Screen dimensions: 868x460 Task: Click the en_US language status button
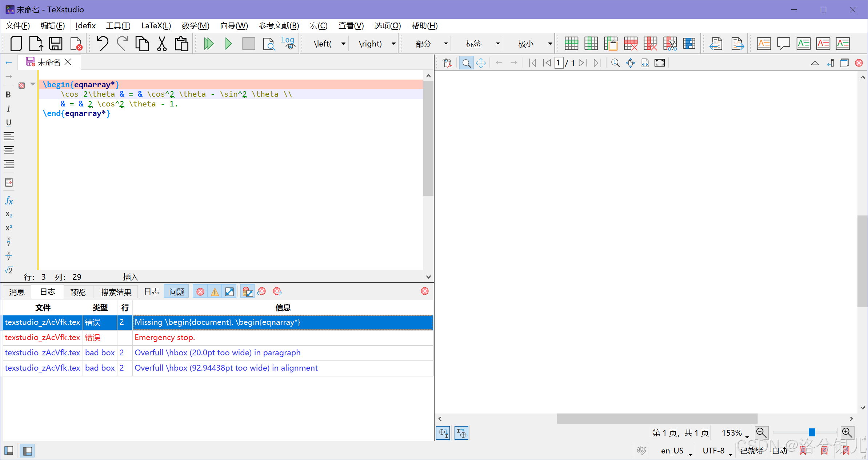pyautogui.click(x=672, y=451)
